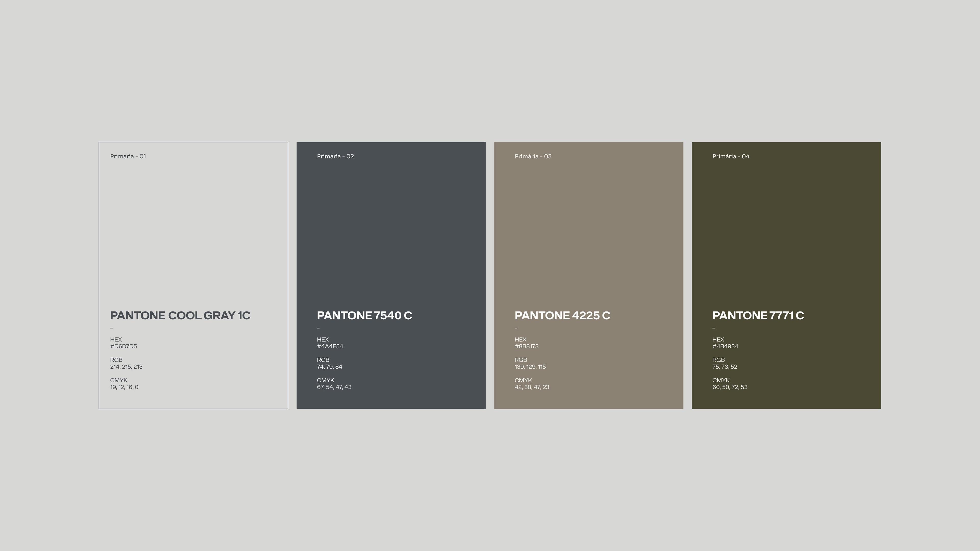Viewport: 980px width, 551px height.
Task: Click the Primária - 01 label
Action: 128,156
